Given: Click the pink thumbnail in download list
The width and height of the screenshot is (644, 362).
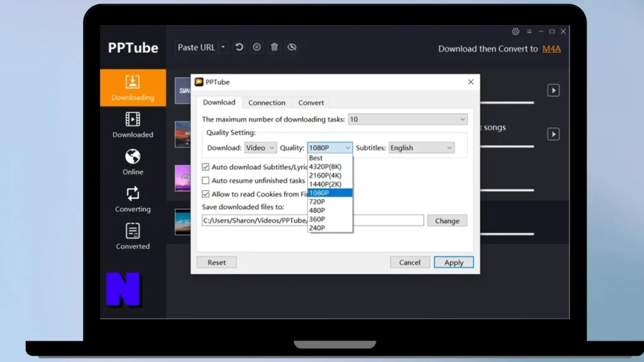Looking at the screenshot, I should [183, 178].
